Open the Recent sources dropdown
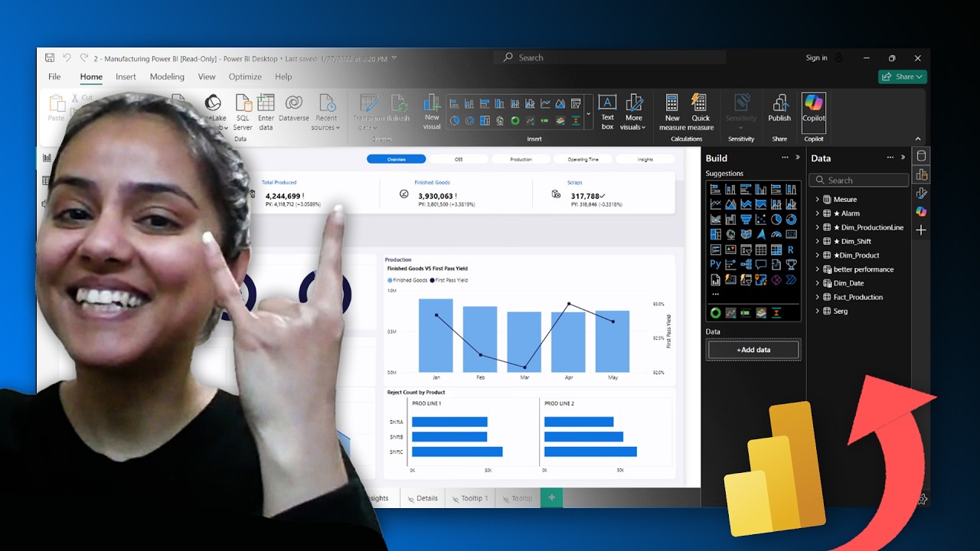Screen dimensions: 980x551 [326, 112]
